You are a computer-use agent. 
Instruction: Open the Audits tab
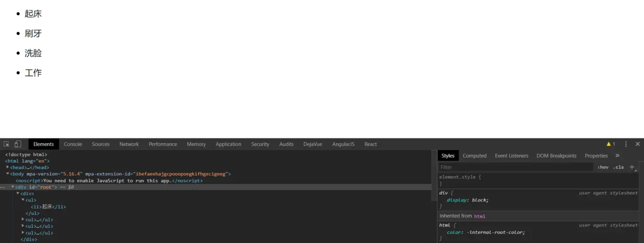coord(286,144)
